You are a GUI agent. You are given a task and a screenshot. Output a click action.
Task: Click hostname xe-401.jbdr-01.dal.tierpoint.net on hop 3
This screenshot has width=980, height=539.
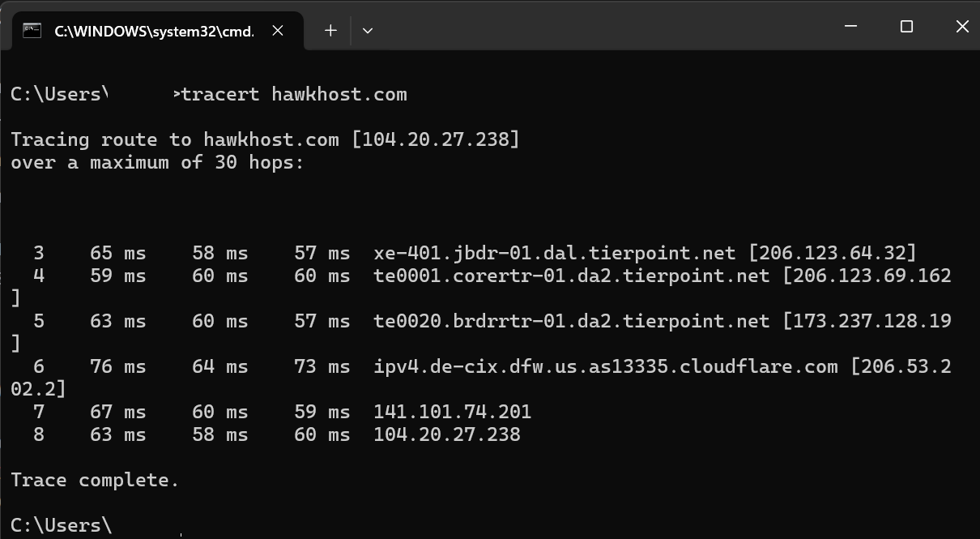554,254
